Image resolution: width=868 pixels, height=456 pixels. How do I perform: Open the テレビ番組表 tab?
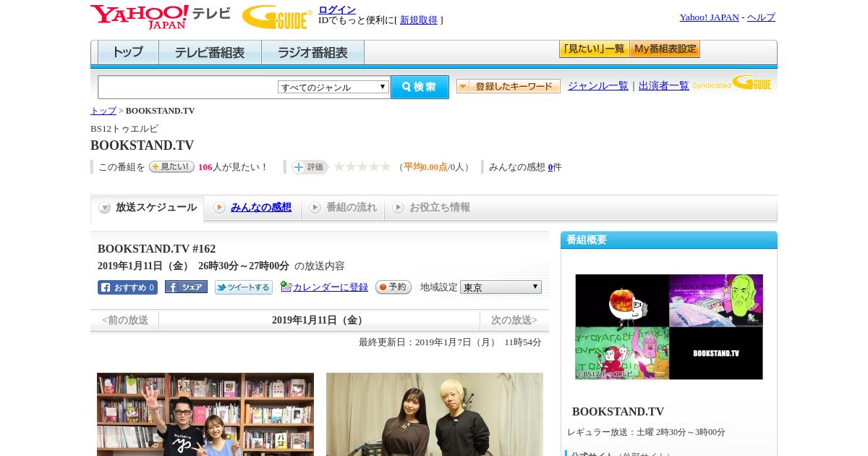click(x=210, y=53)
